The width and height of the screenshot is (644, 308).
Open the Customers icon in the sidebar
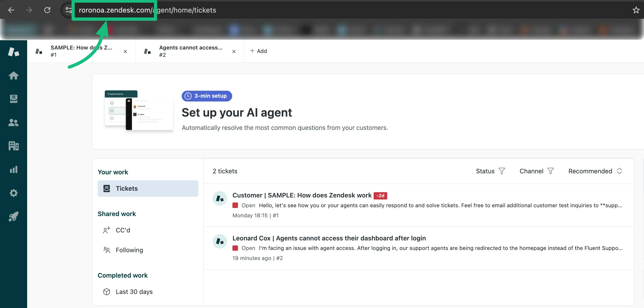click(13, 123)
